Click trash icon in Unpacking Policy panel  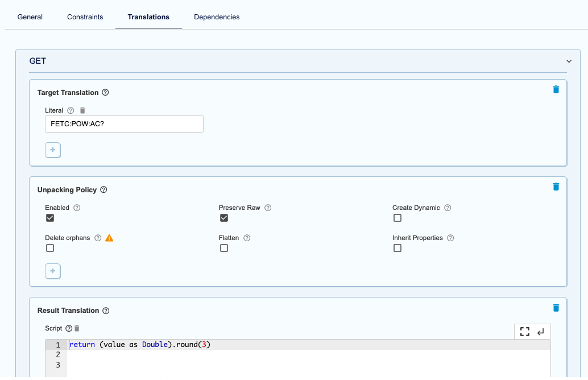556,187
